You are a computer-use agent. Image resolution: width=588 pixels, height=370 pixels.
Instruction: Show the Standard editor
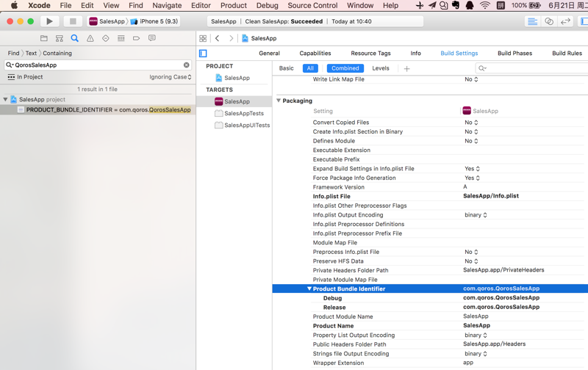[x=532, y=21]
